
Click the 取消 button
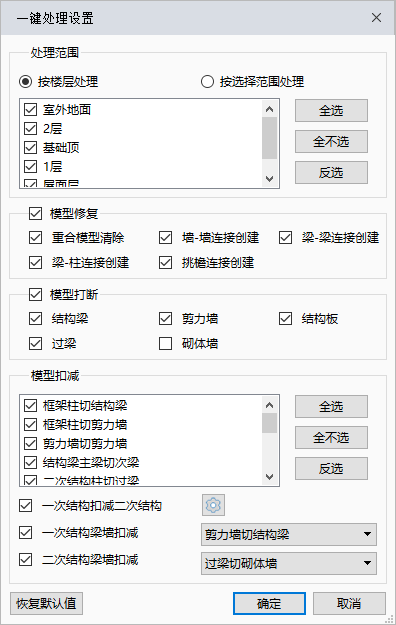click(349, 603)
